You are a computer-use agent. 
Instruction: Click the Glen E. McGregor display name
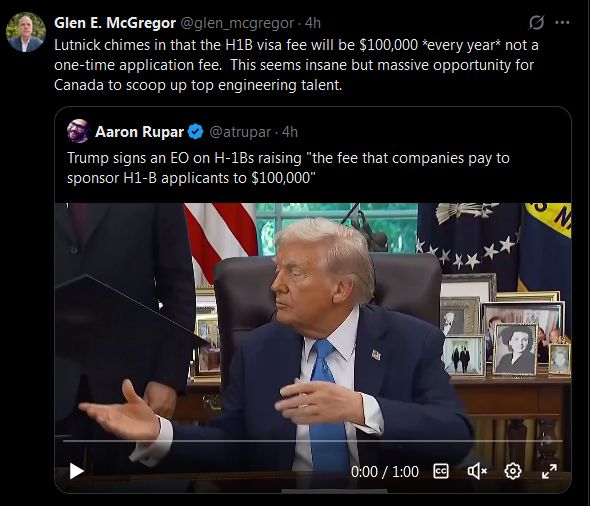point(115,23)
